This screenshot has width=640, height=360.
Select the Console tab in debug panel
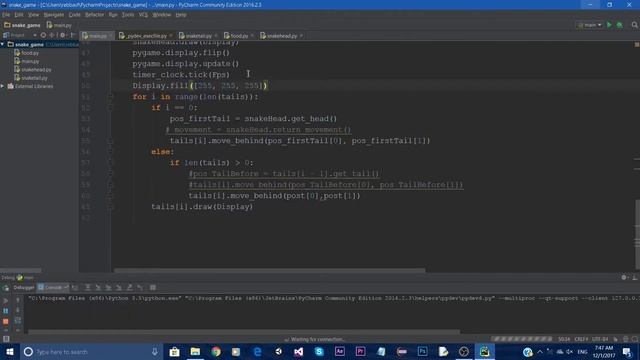point(53,288)
